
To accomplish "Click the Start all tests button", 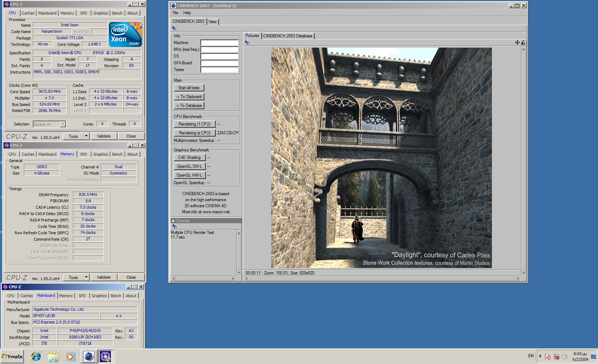I will (x=189, y=88).
